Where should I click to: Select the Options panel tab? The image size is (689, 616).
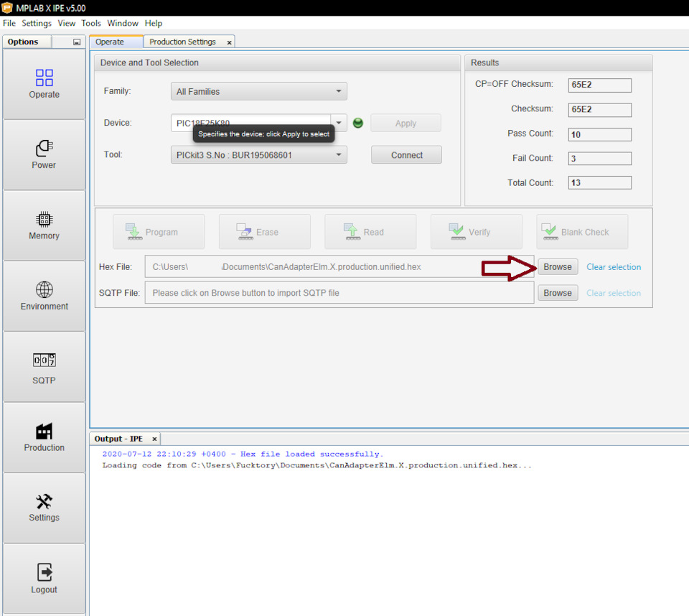tap(27, 42)
